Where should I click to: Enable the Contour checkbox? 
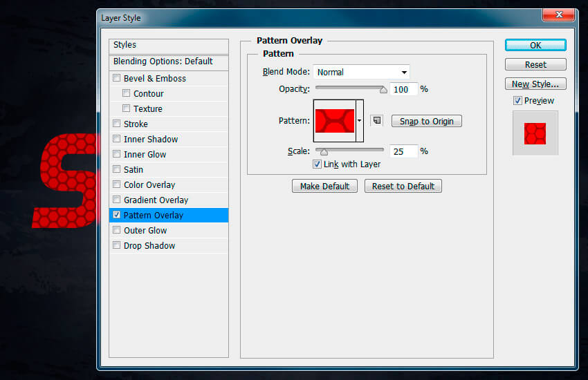pos(127,93)
